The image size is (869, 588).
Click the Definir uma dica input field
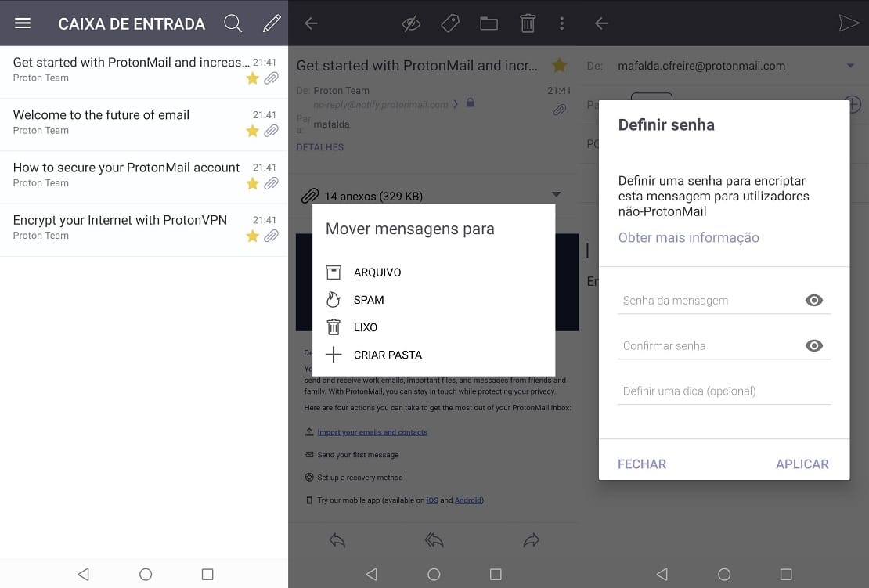point(724,391)
